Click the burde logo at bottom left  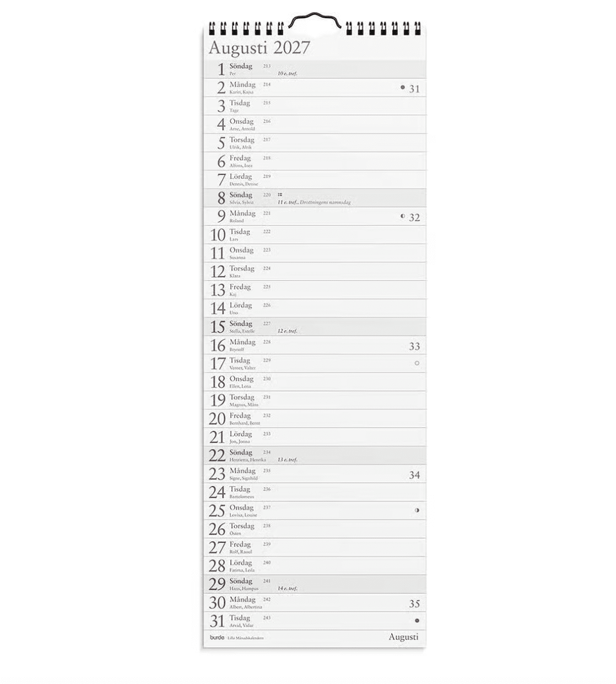pos(217,638)
